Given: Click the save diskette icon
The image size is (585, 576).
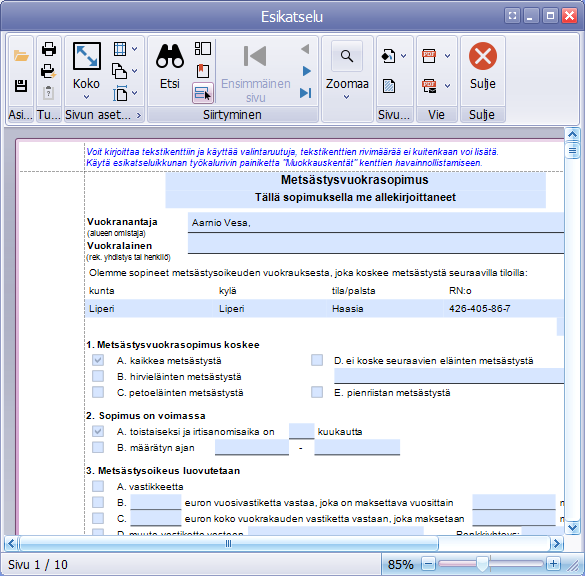Looking at the screenshot, I should pyautogui.click(x=21, y=86).
